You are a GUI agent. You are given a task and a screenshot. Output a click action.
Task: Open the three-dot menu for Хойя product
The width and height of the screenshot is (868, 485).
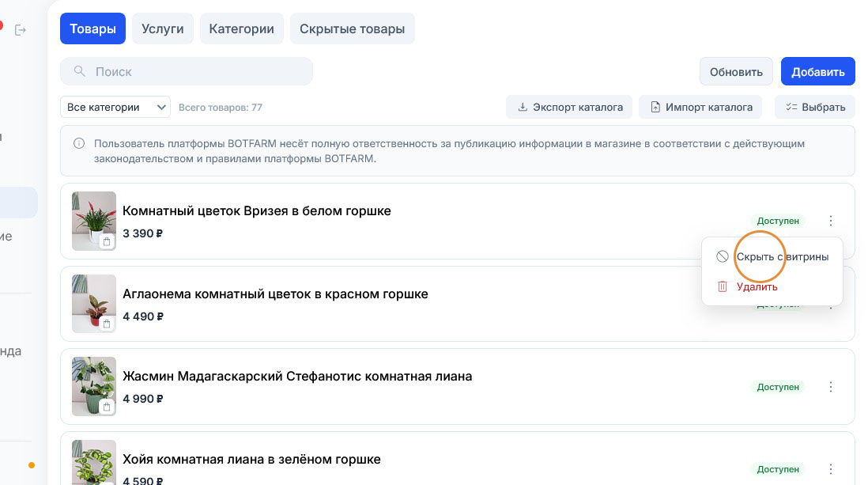[x=830, y=469]
